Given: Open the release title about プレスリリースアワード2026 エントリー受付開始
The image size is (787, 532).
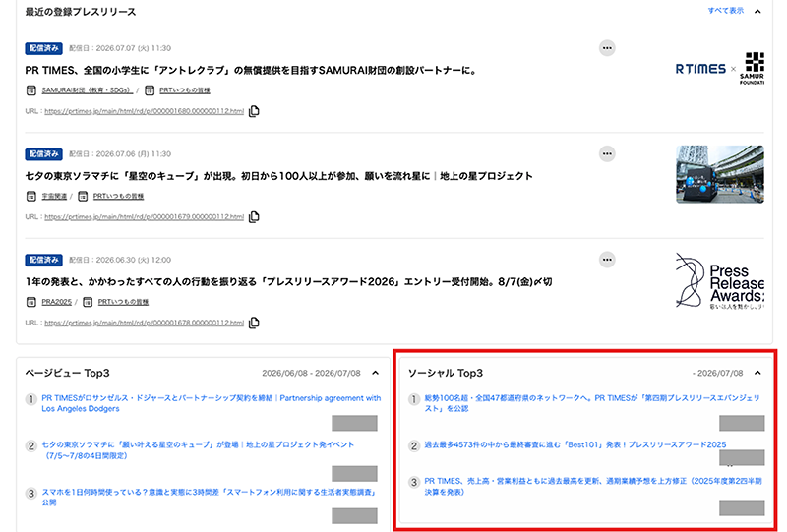Looking at the screenshot, I should (288, 281).
